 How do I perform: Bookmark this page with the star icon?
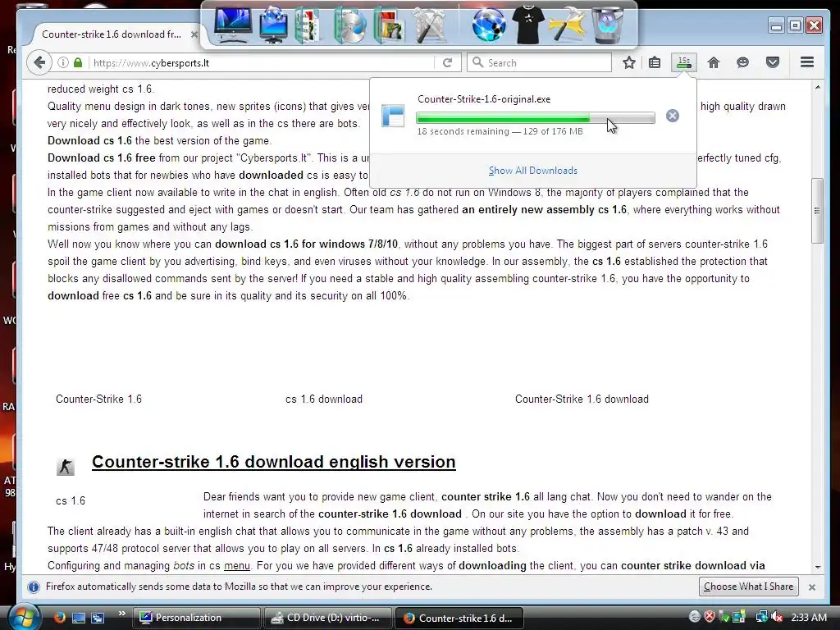coord(629,62)
